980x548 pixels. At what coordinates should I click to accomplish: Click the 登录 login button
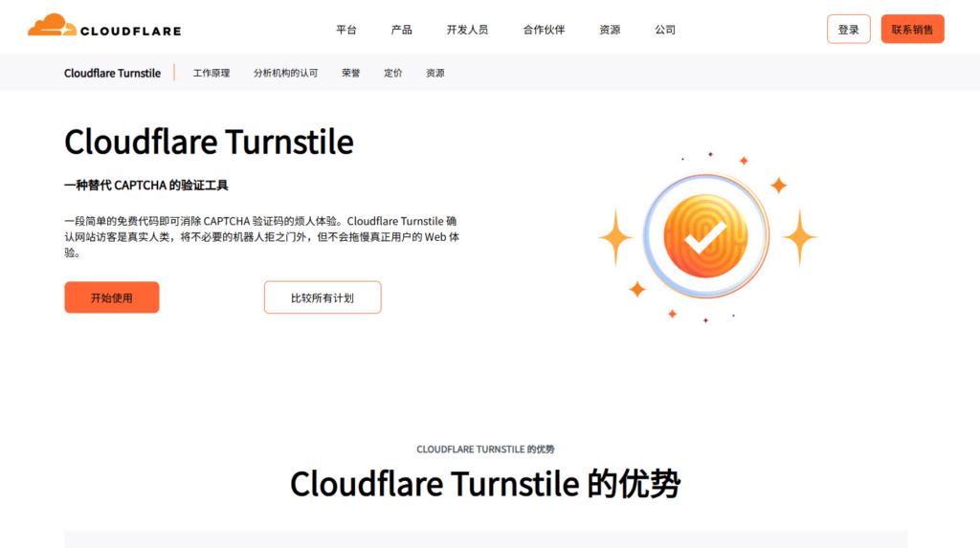click(x=848, y=30)
